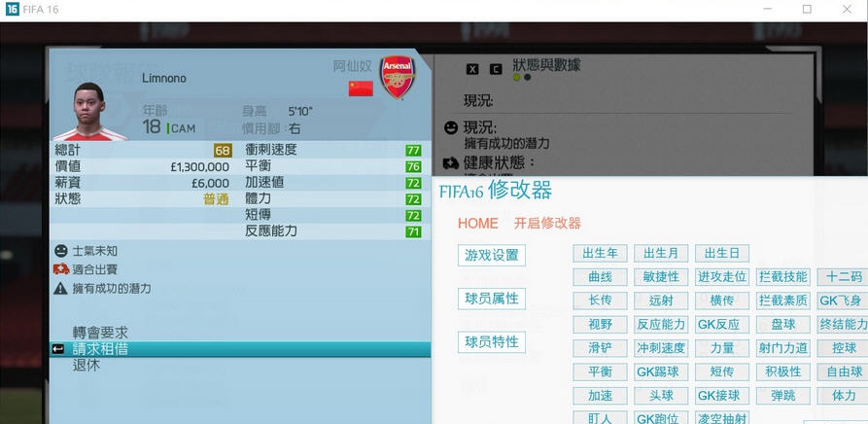
Task: Click the GK反应 attribute button
Action: tap(722, 325)
